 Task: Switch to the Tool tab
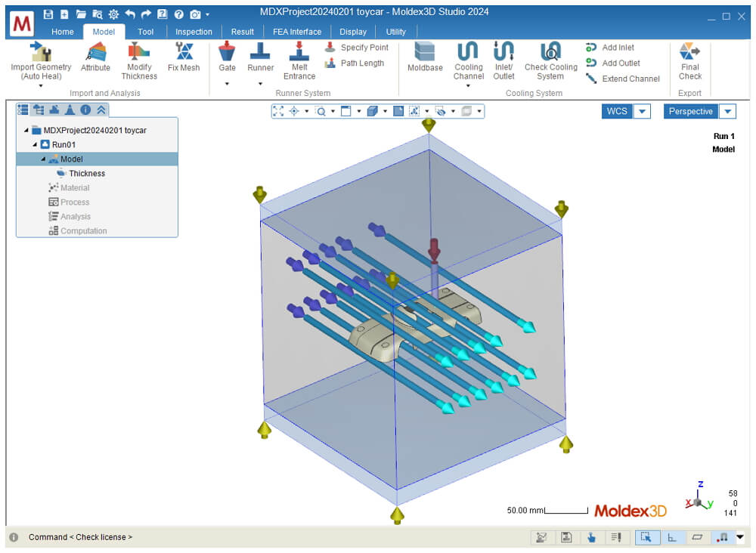pyautogui.click(x=145, y=32)
